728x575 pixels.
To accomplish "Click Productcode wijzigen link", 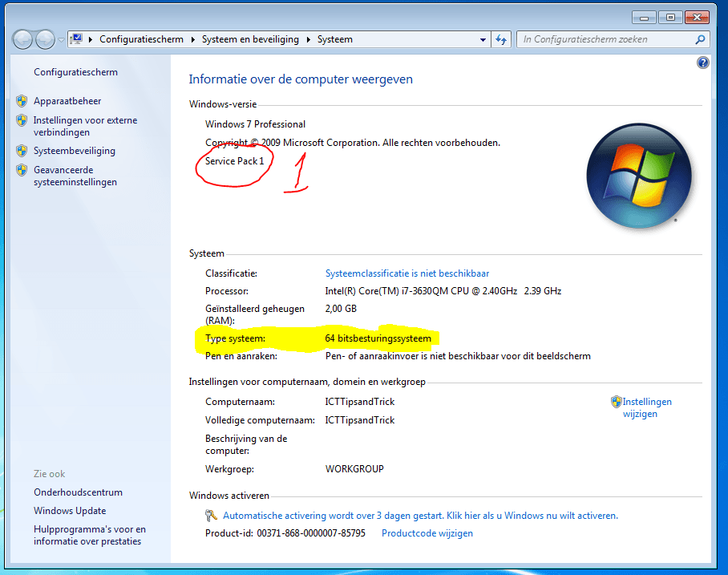I will point(427,533).
